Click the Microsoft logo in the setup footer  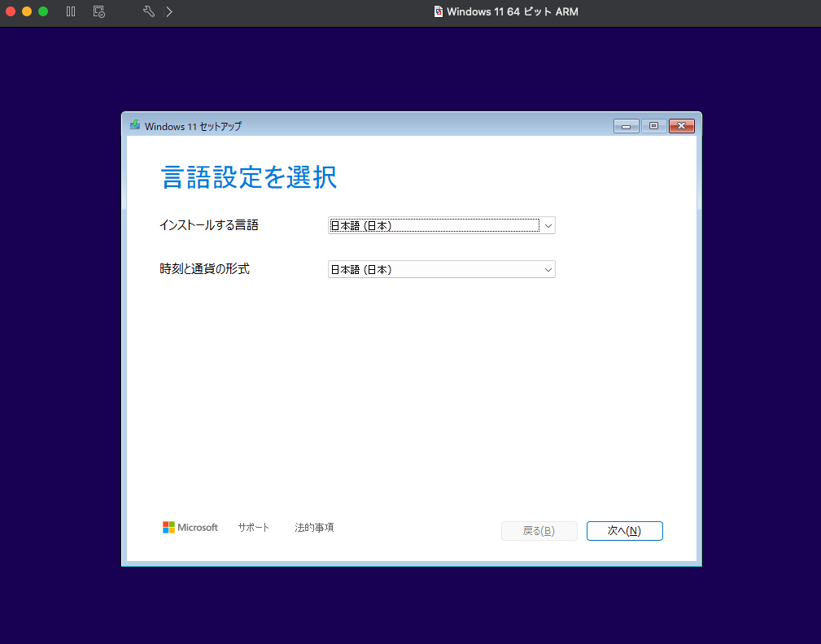point(190,527)
